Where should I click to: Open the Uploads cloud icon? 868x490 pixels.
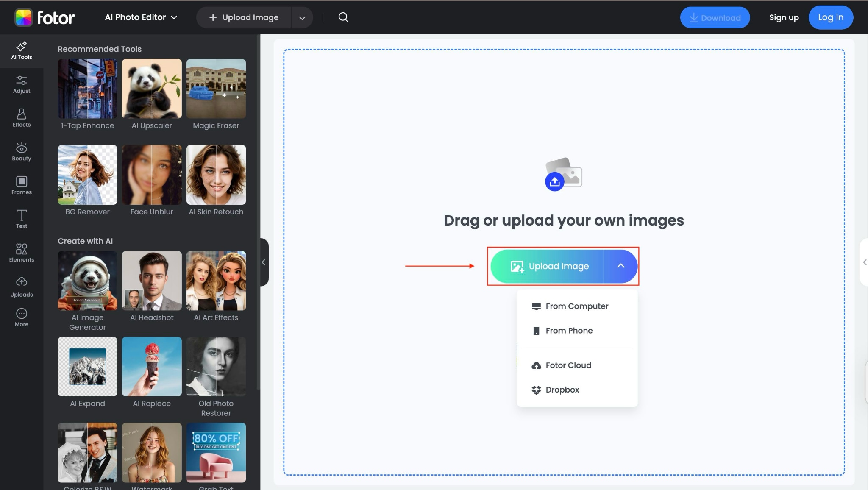(21, 287)
